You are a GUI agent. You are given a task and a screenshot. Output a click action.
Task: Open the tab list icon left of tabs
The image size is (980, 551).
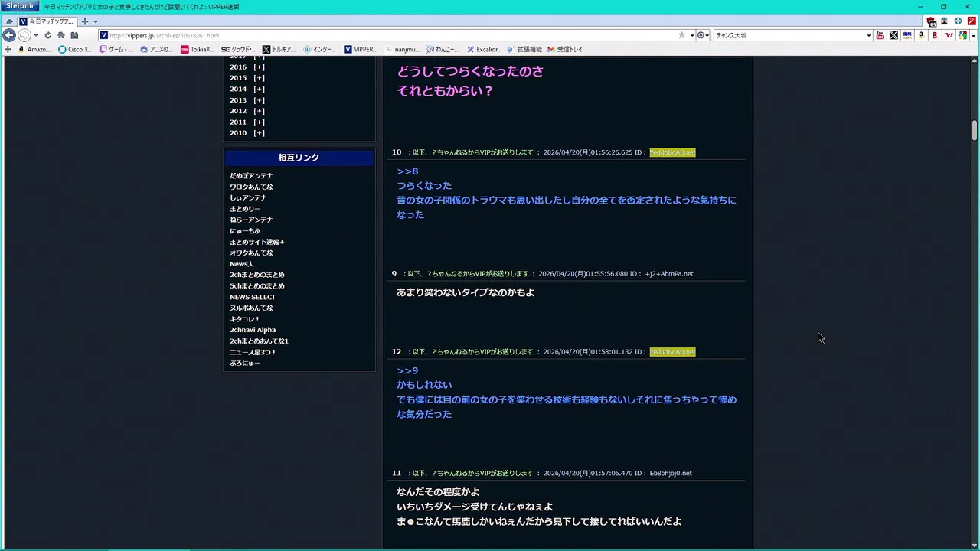coord(9,21)
